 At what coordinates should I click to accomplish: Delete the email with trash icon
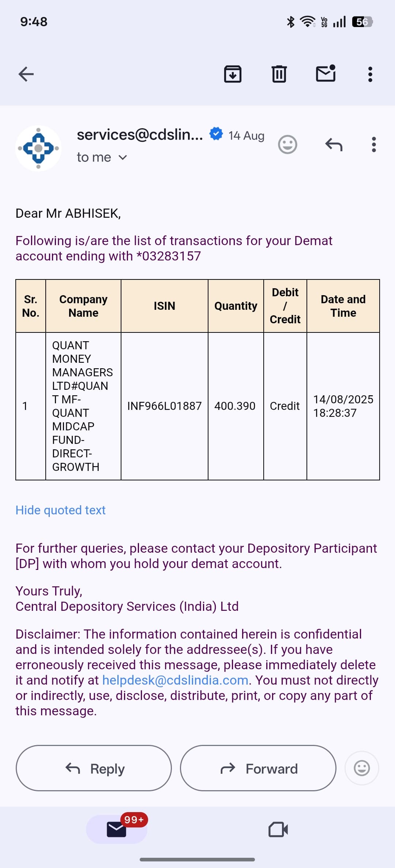(279, 74)
